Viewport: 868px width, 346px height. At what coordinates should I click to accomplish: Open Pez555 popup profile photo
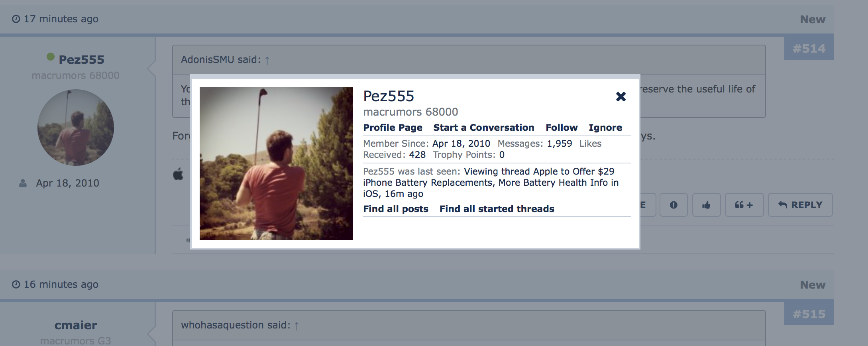tap(276, 163)
